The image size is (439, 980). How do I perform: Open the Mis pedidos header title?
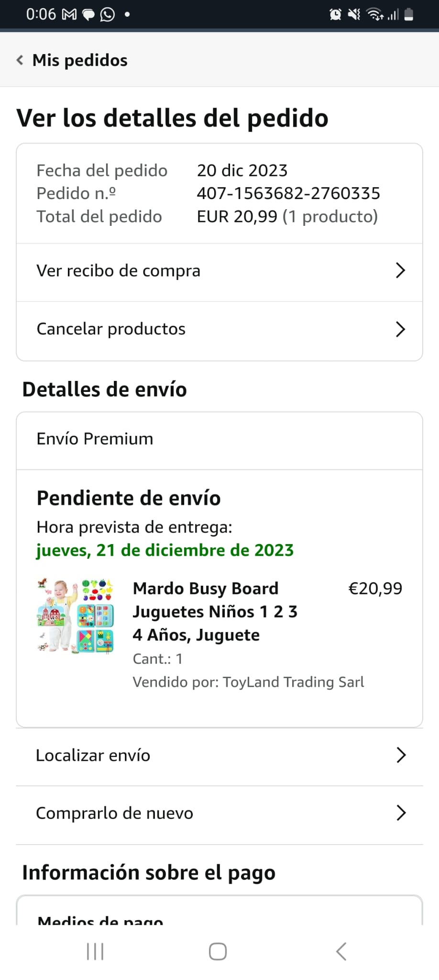coord(80,60)
